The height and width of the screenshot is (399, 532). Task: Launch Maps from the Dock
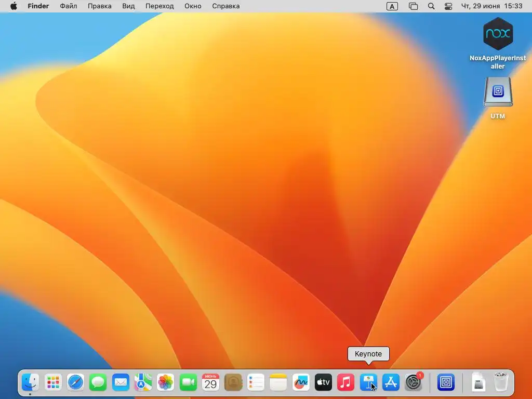pos(143,382)
